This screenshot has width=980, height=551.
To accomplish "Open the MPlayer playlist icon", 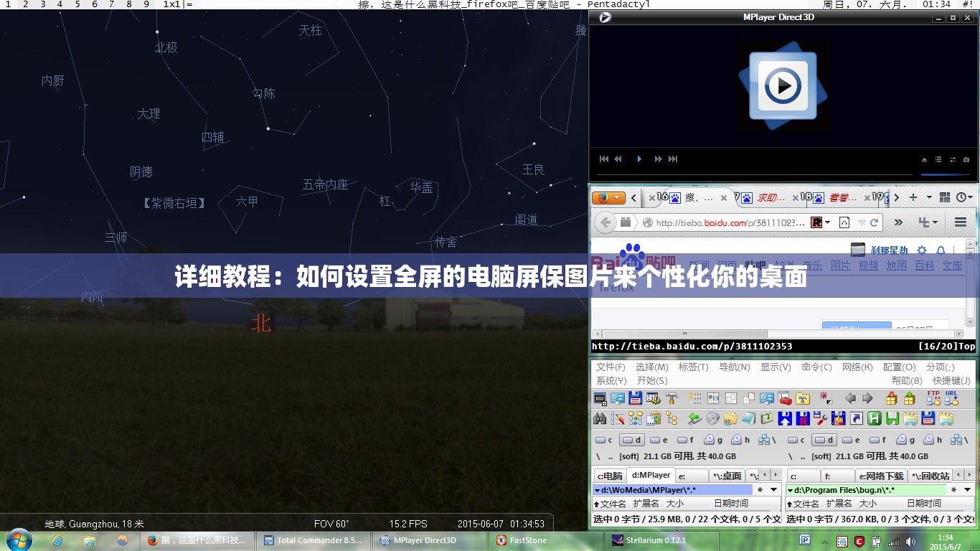I will tap(938, 159).
